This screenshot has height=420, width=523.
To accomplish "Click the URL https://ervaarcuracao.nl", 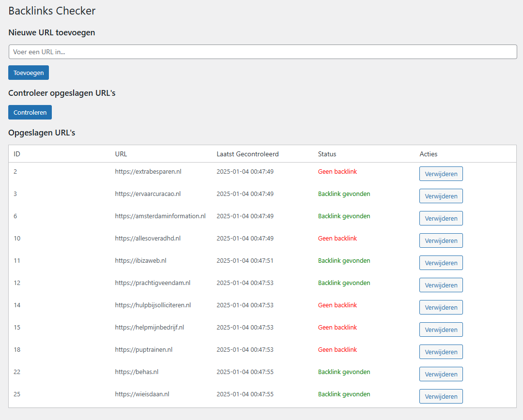I will 148,194.
